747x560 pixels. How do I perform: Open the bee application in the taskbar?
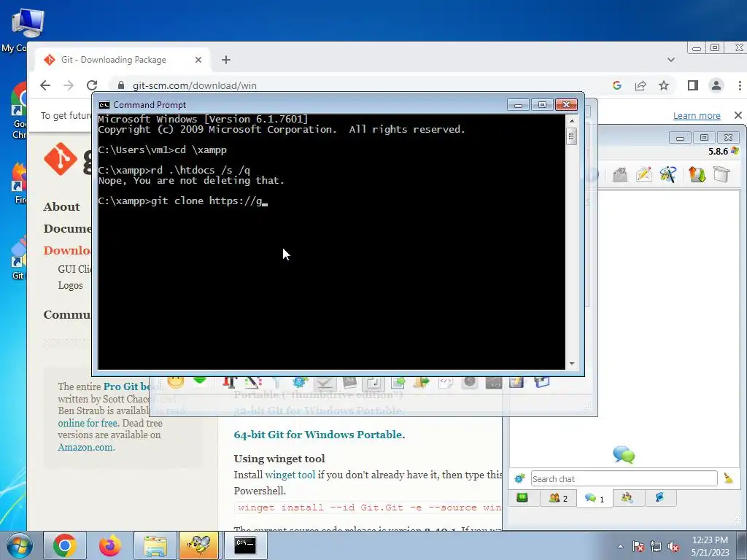pyautogui.click(x=198, y=545)
